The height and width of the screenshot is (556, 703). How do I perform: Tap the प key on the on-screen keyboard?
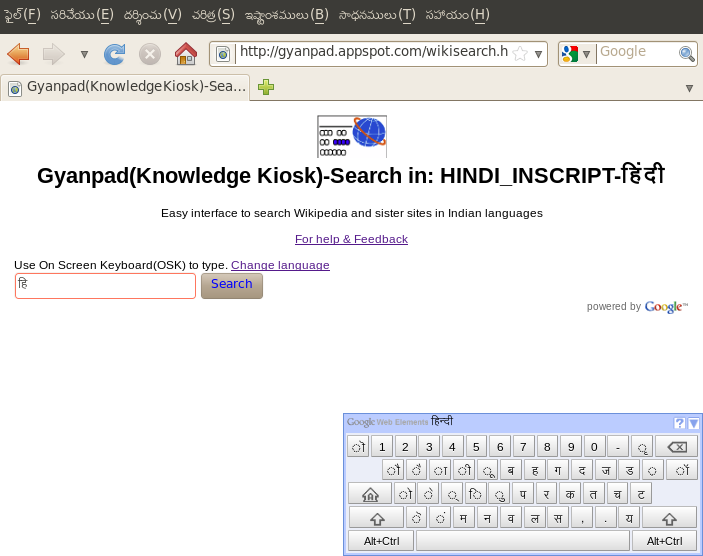click(x=523, y=494)
